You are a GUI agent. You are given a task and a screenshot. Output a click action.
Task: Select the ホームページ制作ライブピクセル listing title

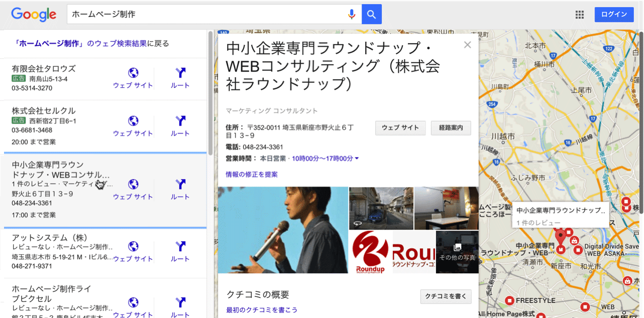coord(51,293)
